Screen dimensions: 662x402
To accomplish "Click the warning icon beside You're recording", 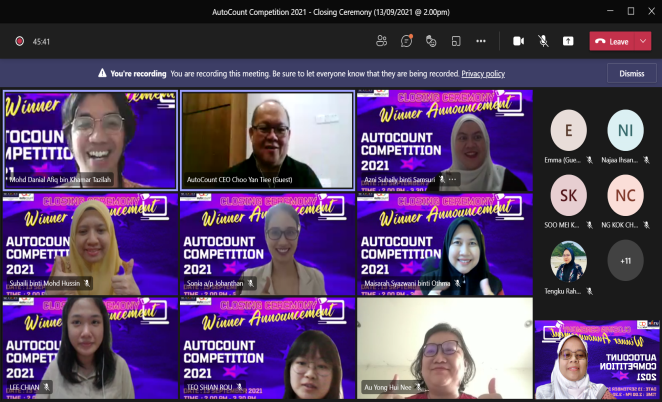I will point(102,73).
